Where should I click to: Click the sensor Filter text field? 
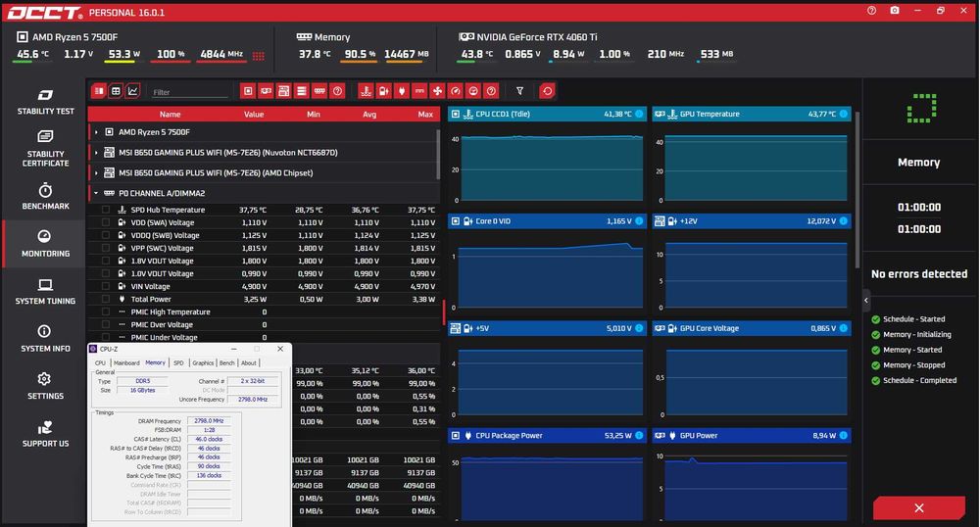pos(190,92)
